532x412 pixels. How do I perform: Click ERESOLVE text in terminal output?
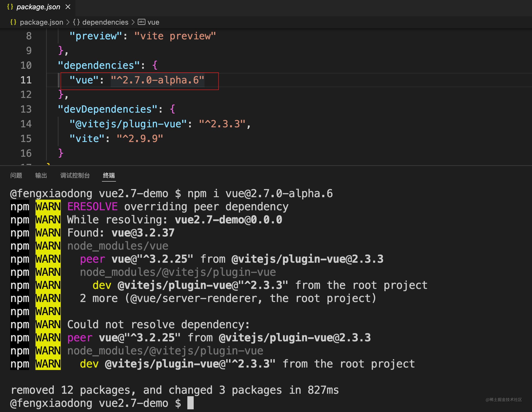[92, 207]
